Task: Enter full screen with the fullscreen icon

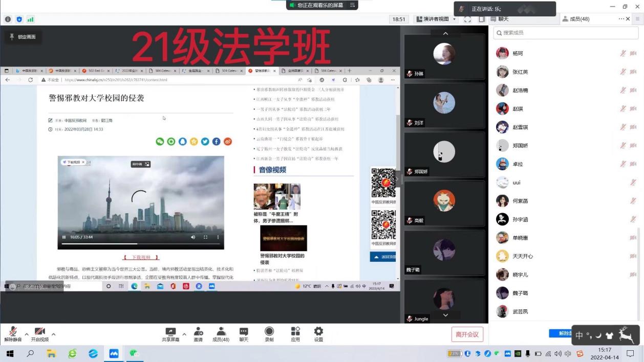Action: pyautogui.click(x=467, y=19)
